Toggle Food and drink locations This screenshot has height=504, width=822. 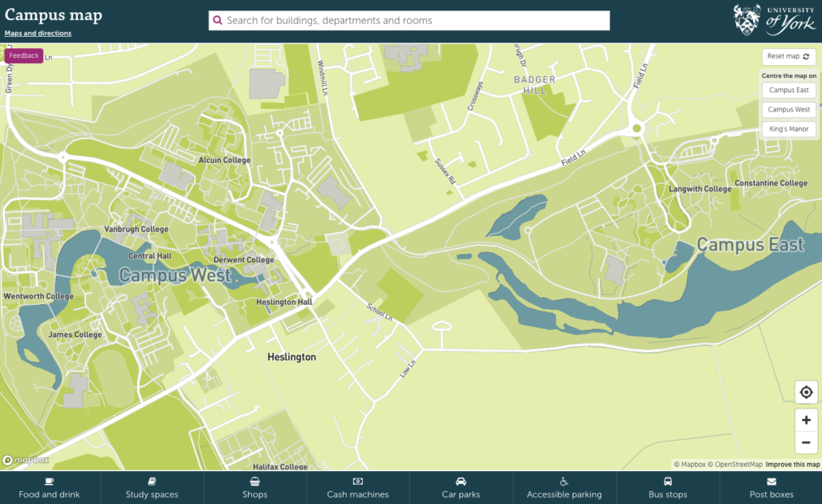pyautogui.click(x=50, y=488)
